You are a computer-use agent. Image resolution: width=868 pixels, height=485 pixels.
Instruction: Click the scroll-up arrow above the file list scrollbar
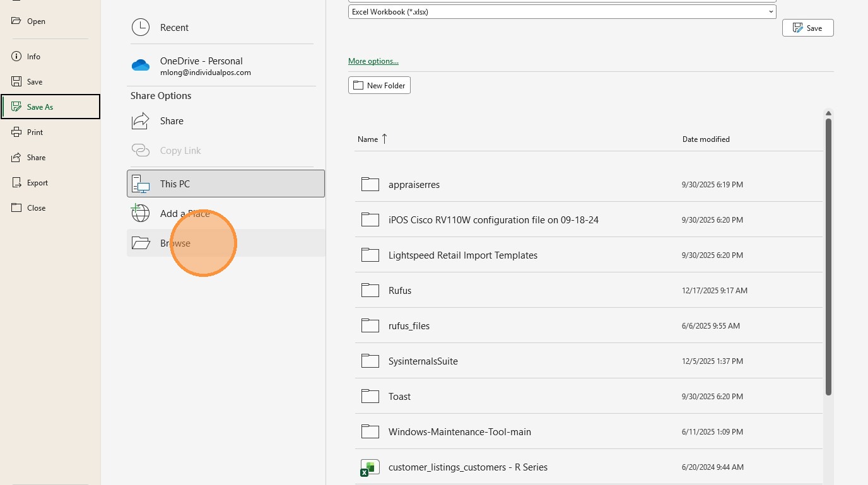pyautogui.click(x=828, y=114)
